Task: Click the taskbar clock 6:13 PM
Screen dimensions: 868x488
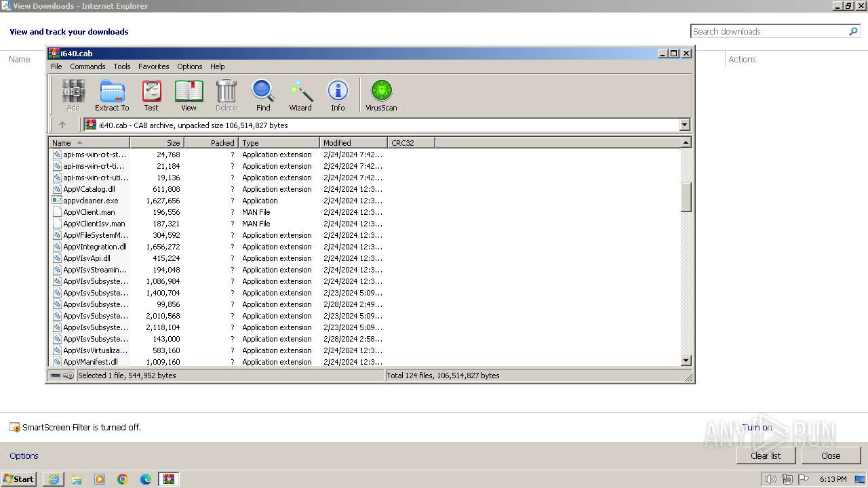Action: [x=833, y=479]
